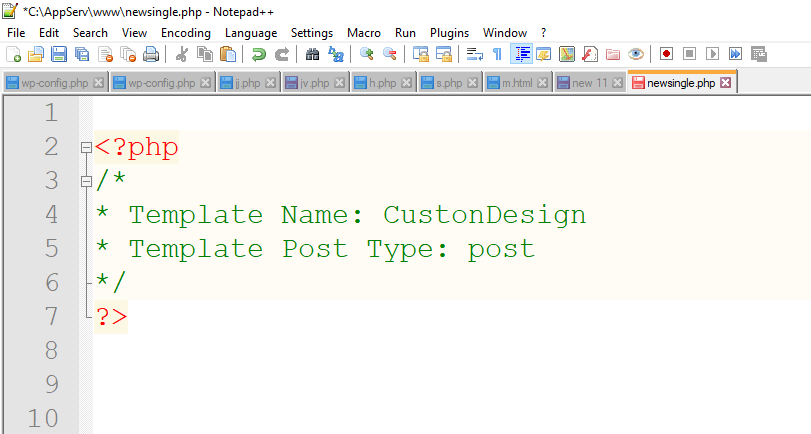The image size is (811, 434).
Task: Toggle word wrap in the toolbar
Action: click(x=475, y=54)
